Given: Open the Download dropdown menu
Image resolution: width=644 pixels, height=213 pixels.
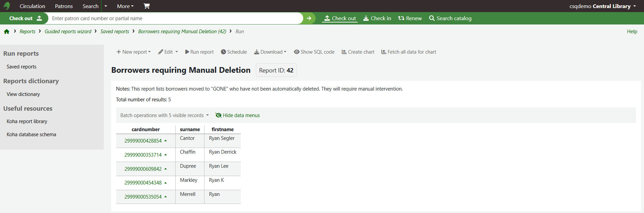Looking at the screenshot, I should click(x=270, y=52).
